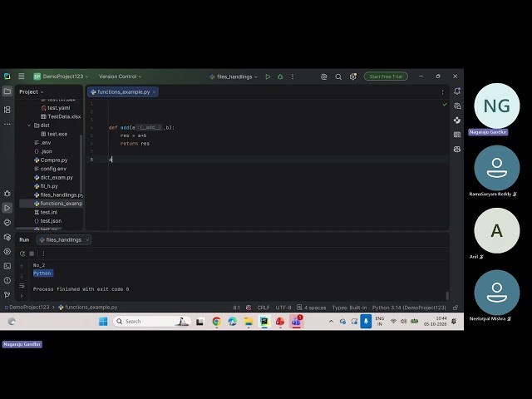The image size is (532, 399).
Task: Change UTF-8 file encoding in status bar
Action: tap(283, 308)
